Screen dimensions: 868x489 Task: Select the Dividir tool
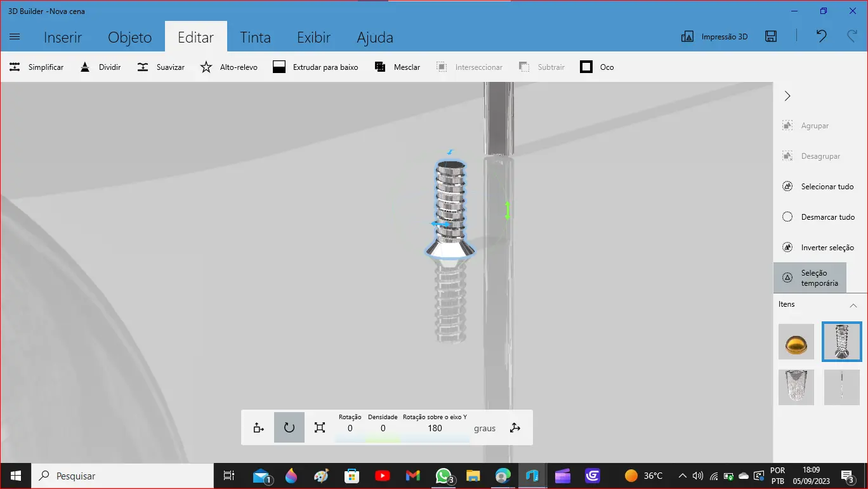pyautogui.click(x=100, y=67)
